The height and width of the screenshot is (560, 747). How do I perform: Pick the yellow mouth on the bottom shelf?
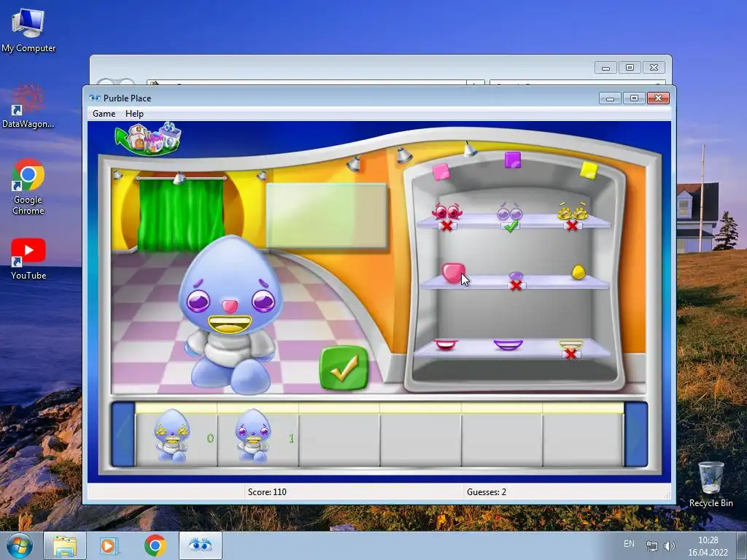pyautogui.click(x=570, y=344)
